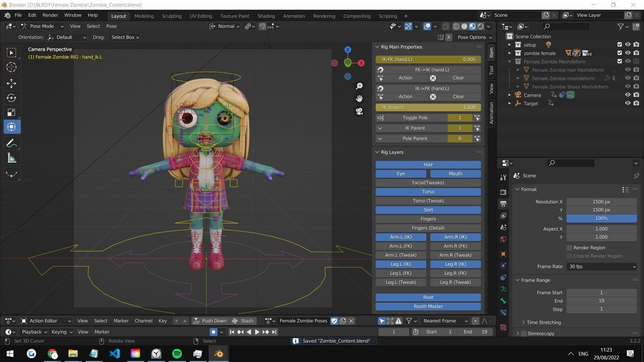This screenshot has height=362, width=644.
Task: Toggle the Arm.L (FK) rig layer
Action: tap(400, 246)
